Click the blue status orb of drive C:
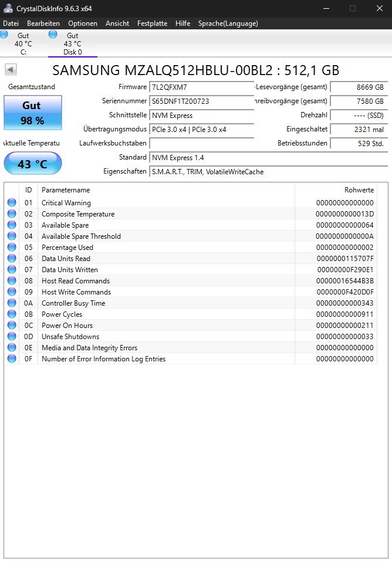This screenshot has width=392, height=562. click(x=4, y=35)
